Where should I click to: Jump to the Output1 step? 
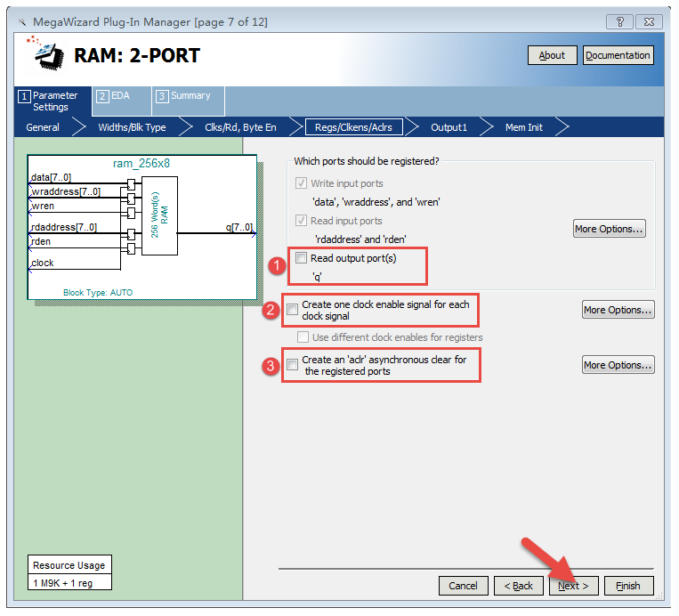tap(449, 127)
